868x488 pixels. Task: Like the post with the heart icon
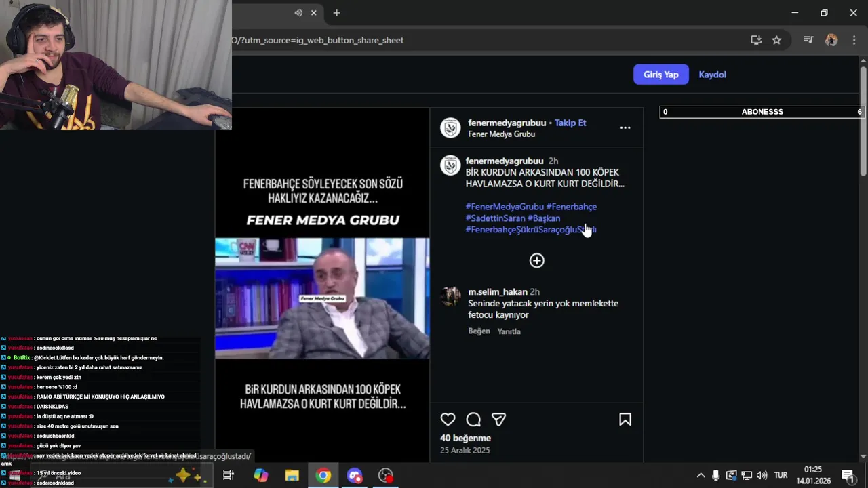(448, 420)
